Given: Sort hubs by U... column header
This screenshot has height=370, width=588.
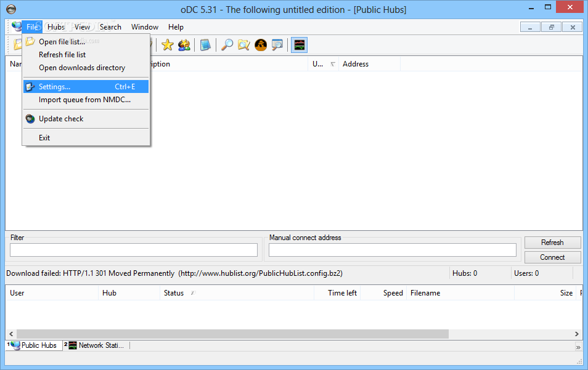Looking at the screenshot, I should (323, 64).
